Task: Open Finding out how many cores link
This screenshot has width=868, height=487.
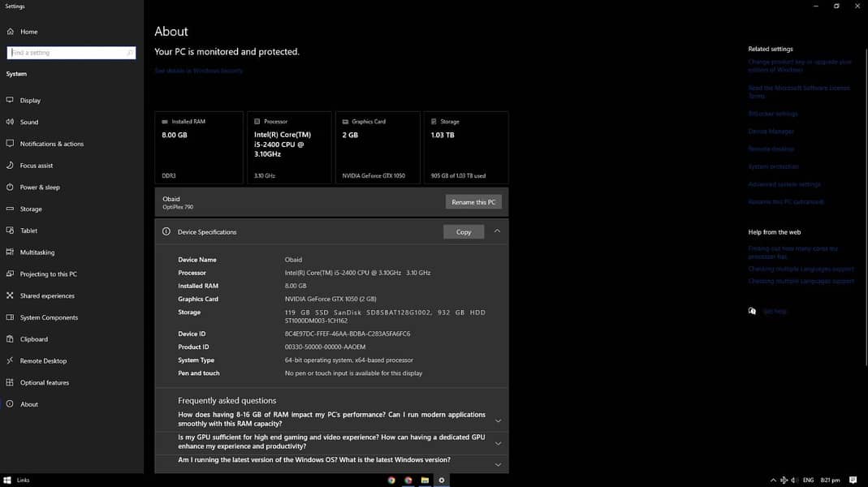Action: (x=792, y=252)
